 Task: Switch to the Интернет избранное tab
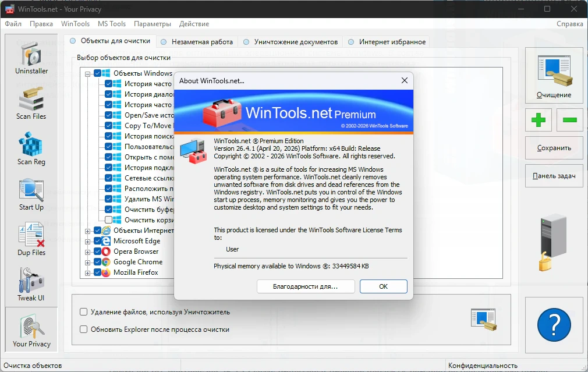[387, 42]
